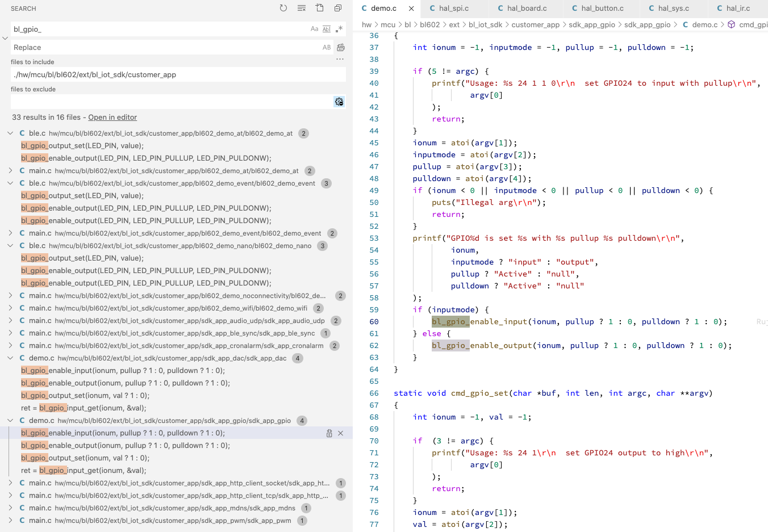
Task: Collapse demo.c results in sdk_app_dac
Action: click(x=10, y=358)
